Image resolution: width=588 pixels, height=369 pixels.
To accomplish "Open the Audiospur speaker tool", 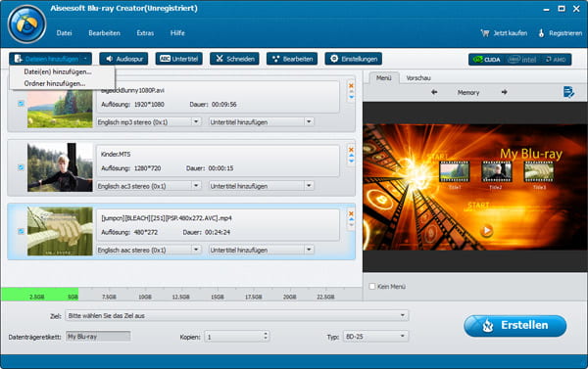I will (123, 59).
